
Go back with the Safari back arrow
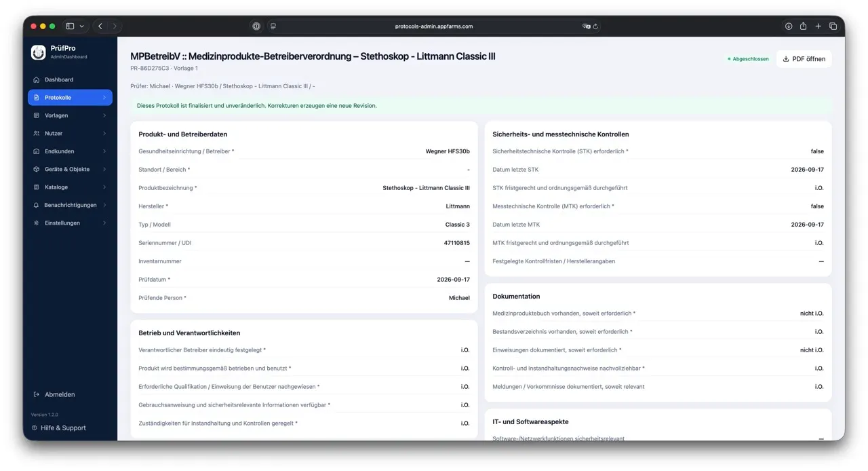point(100,26)
